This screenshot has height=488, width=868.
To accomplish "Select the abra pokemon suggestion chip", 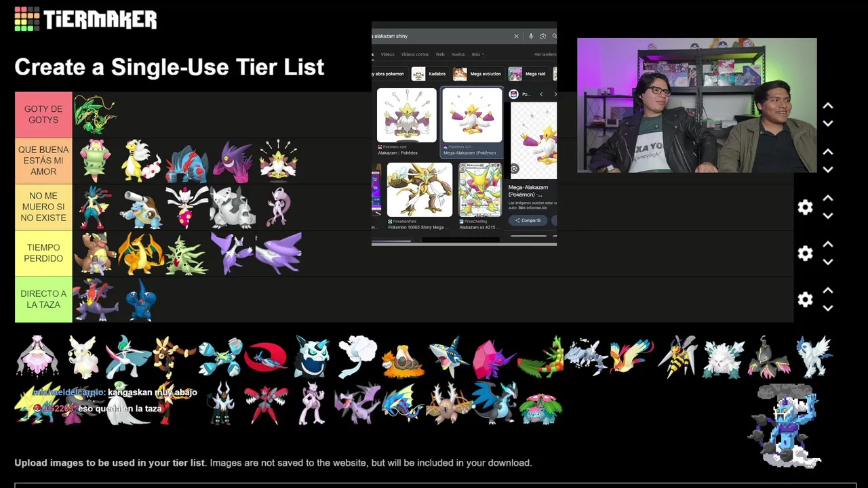I will coord(389,74).
